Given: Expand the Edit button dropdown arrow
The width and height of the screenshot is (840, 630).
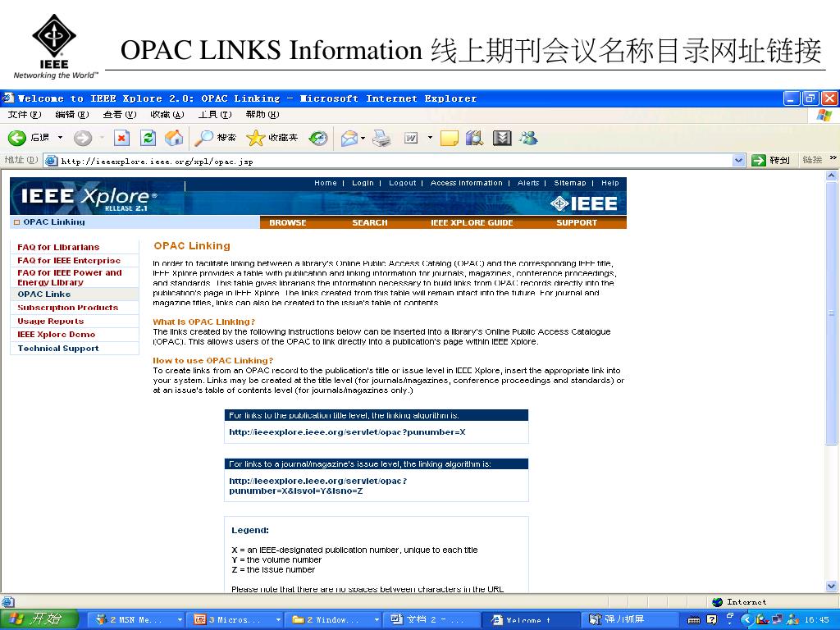Looking at the screenshot, I should coord(430,138).
